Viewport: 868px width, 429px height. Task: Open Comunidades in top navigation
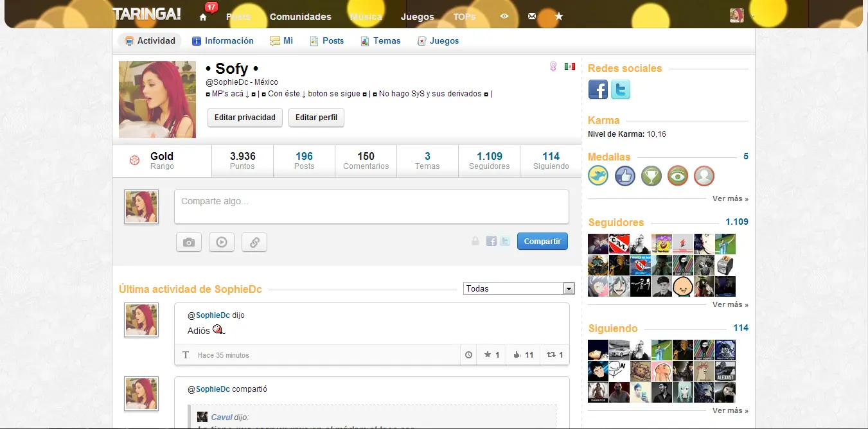pos(301,17)
